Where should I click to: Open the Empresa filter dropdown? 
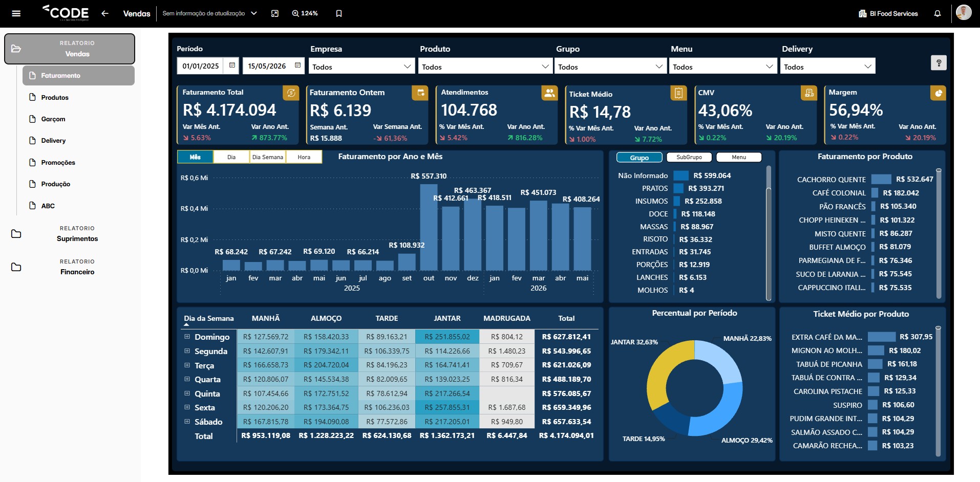point(361,67)
